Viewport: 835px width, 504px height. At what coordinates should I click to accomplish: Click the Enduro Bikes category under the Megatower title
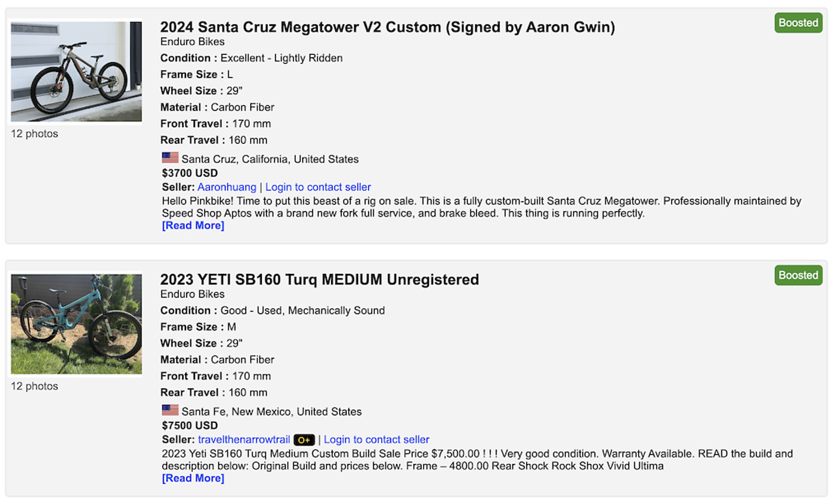pyautogui.click(x=192, y=42)
